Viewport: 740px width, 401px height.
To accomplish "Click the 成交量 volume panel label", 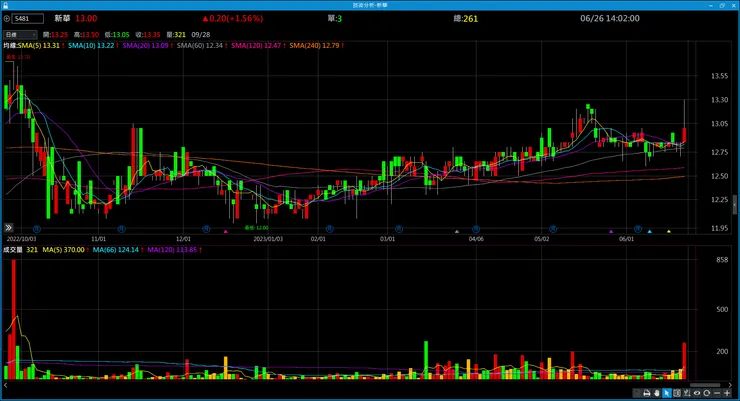I will click(x=13, y=250).
